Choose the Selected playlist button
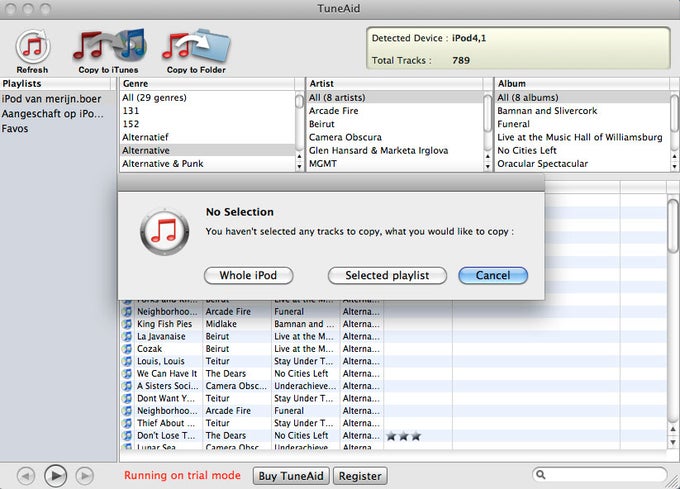 click(x=387, y=275)
